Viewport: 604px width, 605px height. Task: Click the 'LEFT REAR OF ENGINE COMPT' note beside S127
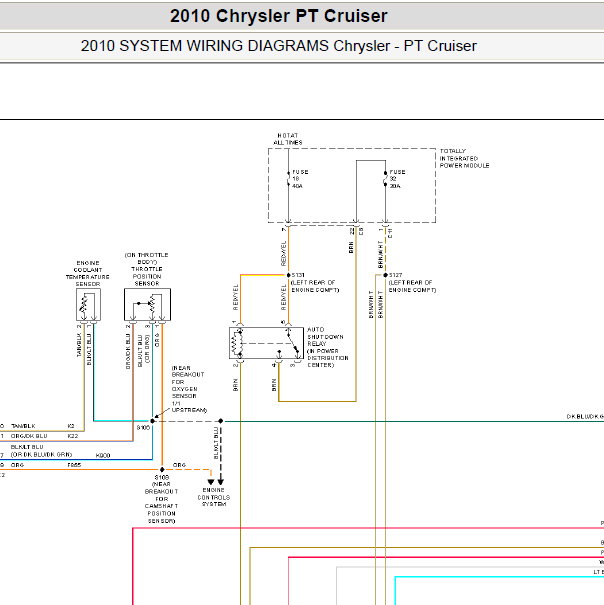click(x=412, y=286)
